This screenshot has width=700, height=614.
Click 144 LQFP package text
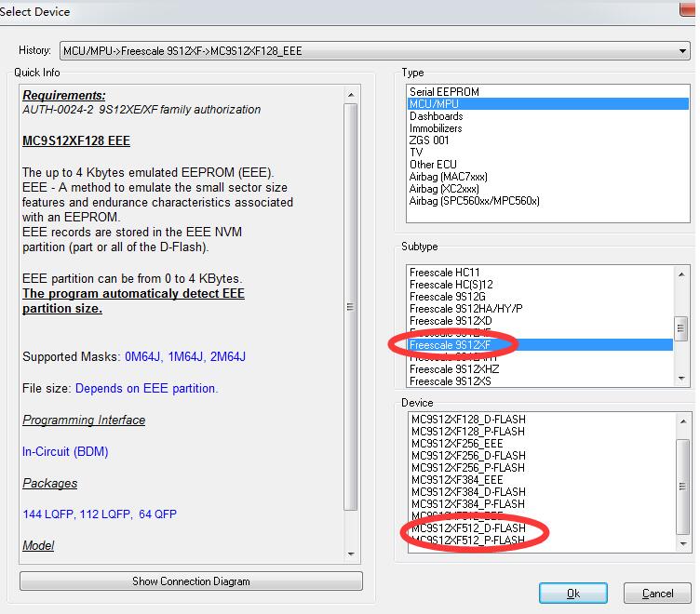pos(48,514)
